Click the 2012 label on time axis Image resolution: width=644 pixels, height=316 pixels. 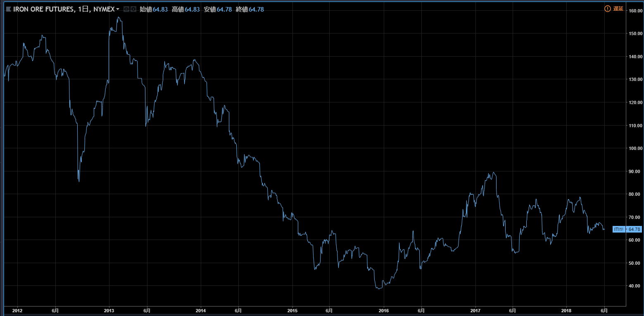(17, 310)
